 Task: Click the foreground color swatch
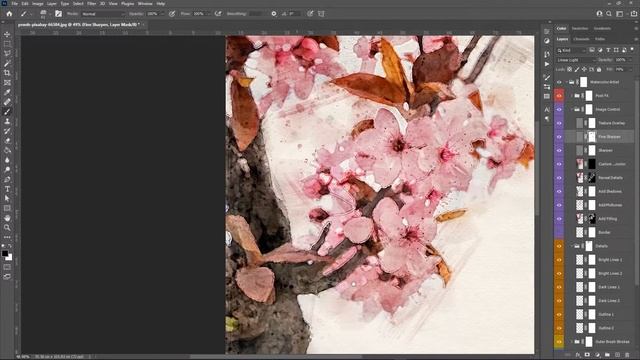(5, 253)
